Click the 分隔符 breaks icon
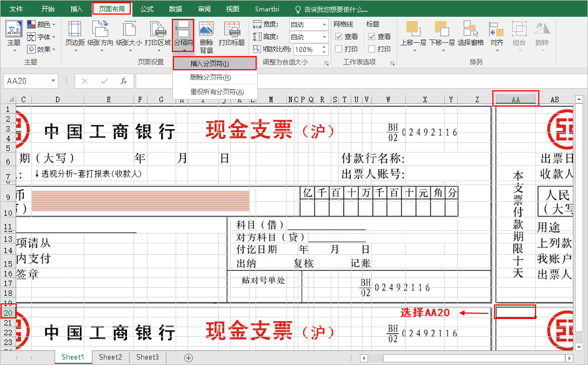Viewport: 588px width, 365px height. [x=183, y=29]
